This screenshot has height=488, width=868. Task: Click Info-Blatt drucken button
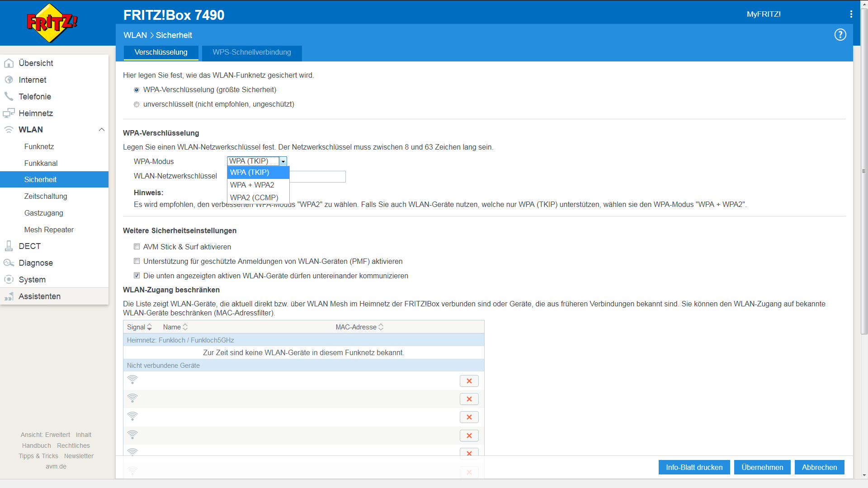click(694, 467)
